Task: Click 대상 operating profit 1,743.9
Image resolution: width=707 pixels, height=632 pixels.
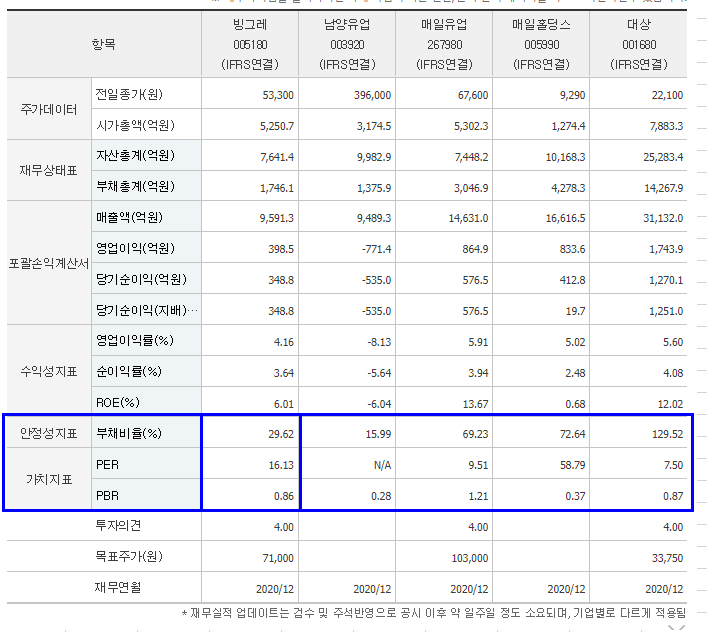Action: click(666, 249)
